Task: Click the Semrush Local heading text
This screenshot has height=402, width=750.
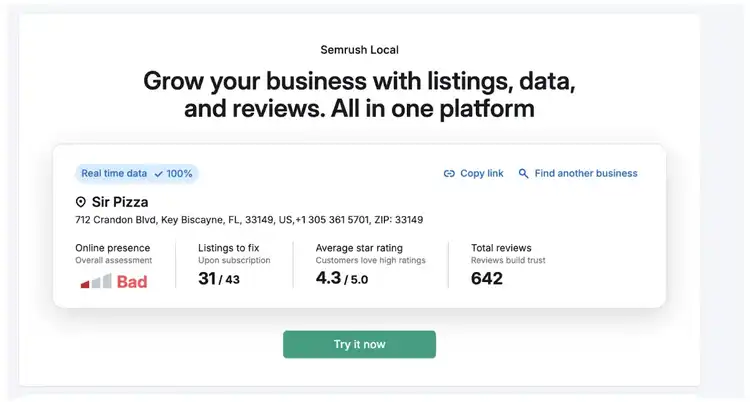Action: coord(359,50)
